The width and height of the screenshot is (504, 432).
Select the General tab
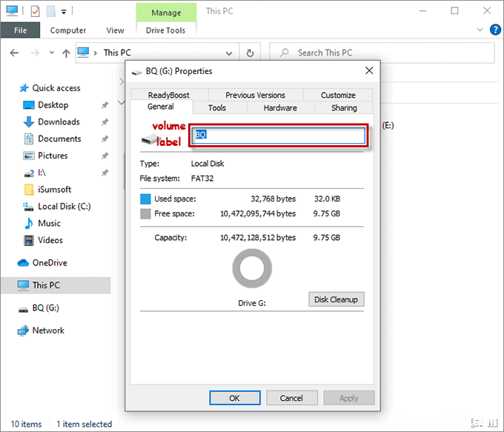click(x=161, y=107)
